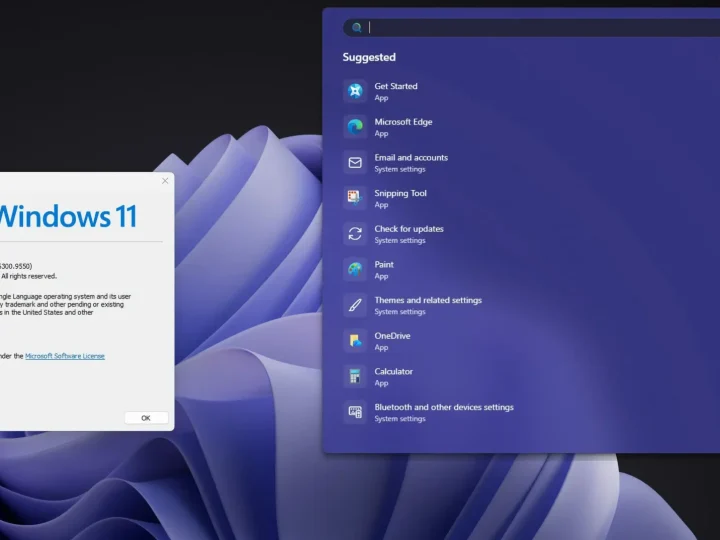This screenshot has height=540, width=720.
Task: Launch Microsoft Edge icon in suggestions
Action: [355, 127]
